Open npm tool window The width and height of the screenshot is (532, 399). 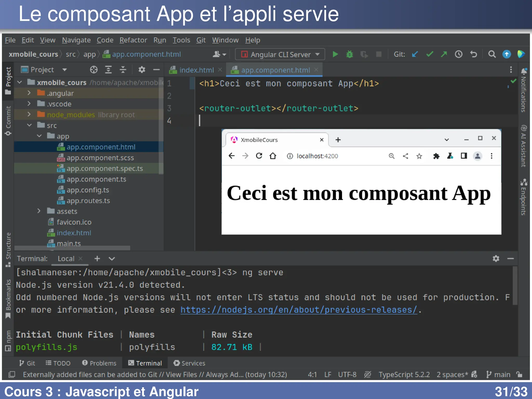coord(8,341)
